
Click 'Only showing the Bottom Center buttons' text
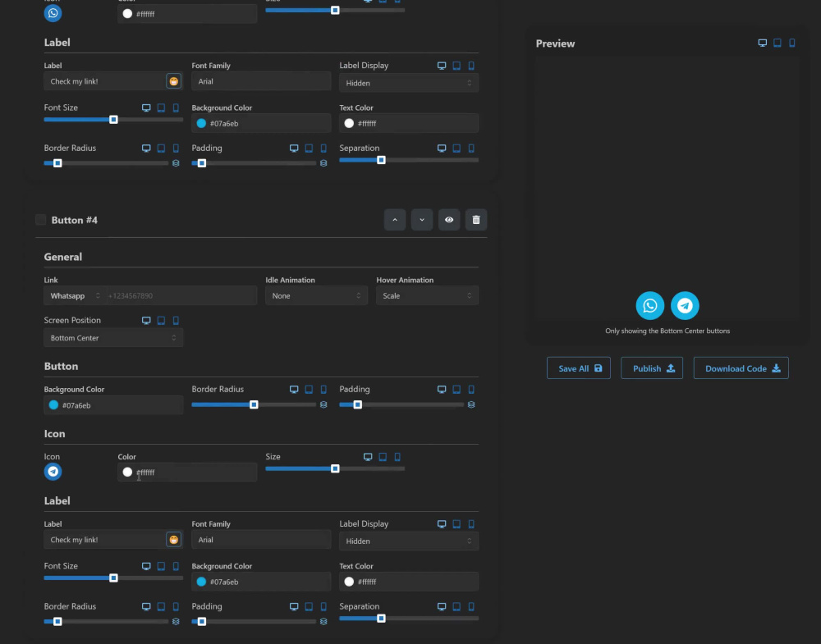(x=667, y=331)
